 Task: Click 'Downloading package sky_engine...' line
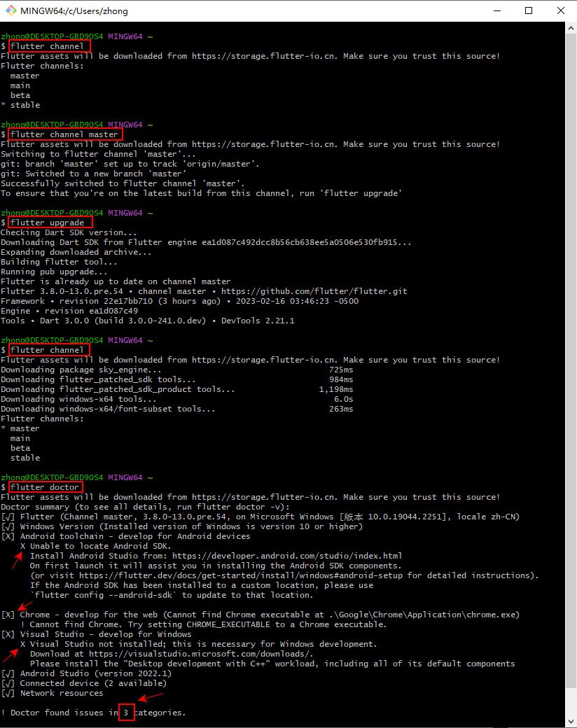tap(176, 370)
